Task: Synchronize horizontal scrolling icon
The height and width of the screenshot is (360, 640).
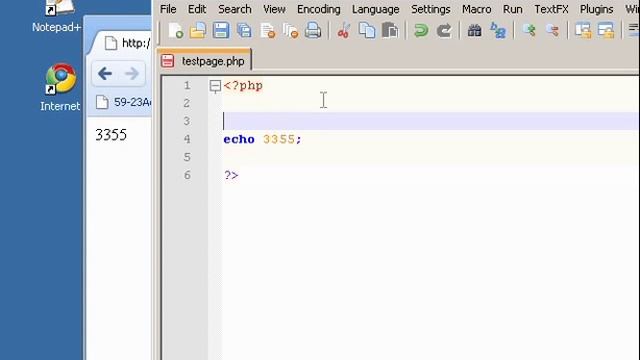Action: 606,31
